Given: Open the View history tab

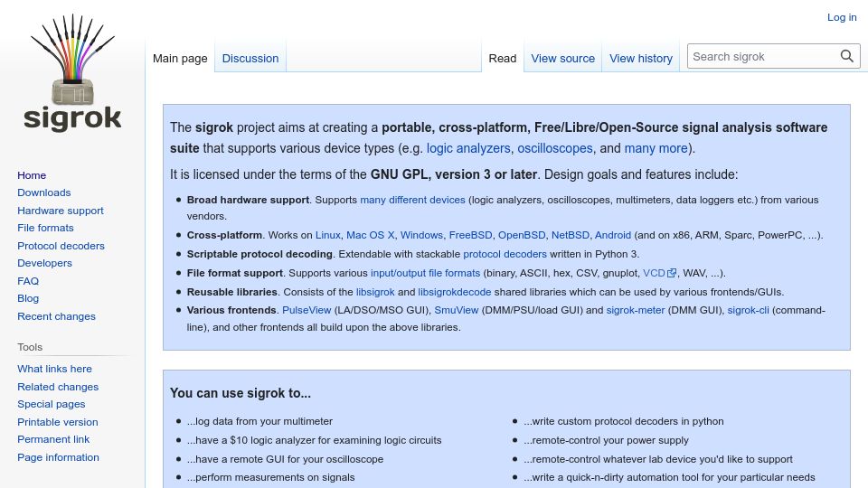Looking at the screenshot, I should [641, 58].
